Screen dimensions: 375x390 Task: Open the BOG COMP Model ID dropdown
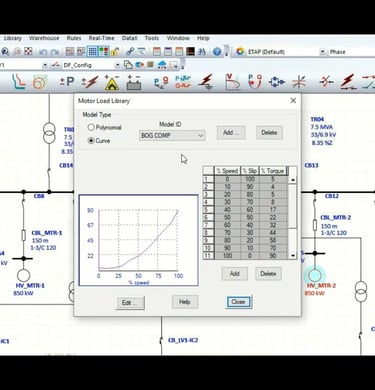[x=172, y=135]
